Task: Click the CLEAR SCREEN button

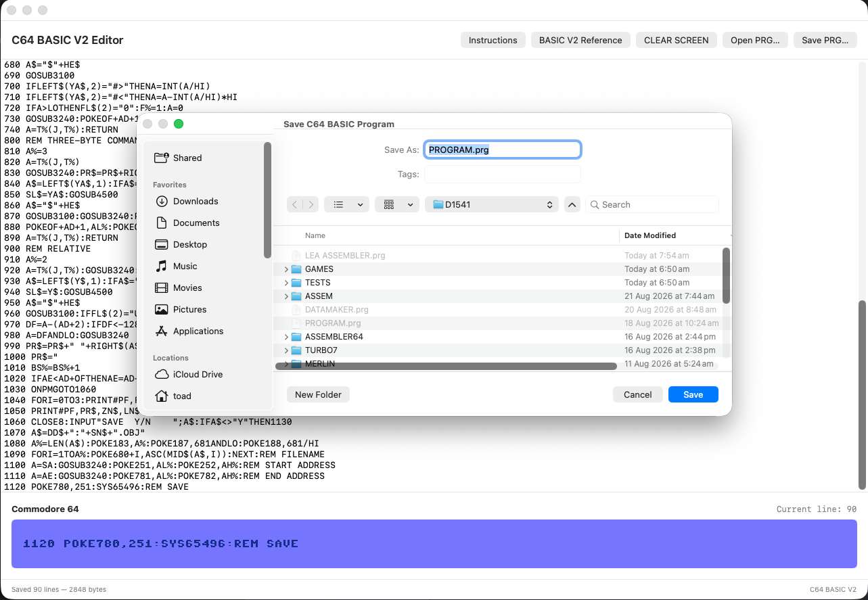Action: click(x=677, y=40)
